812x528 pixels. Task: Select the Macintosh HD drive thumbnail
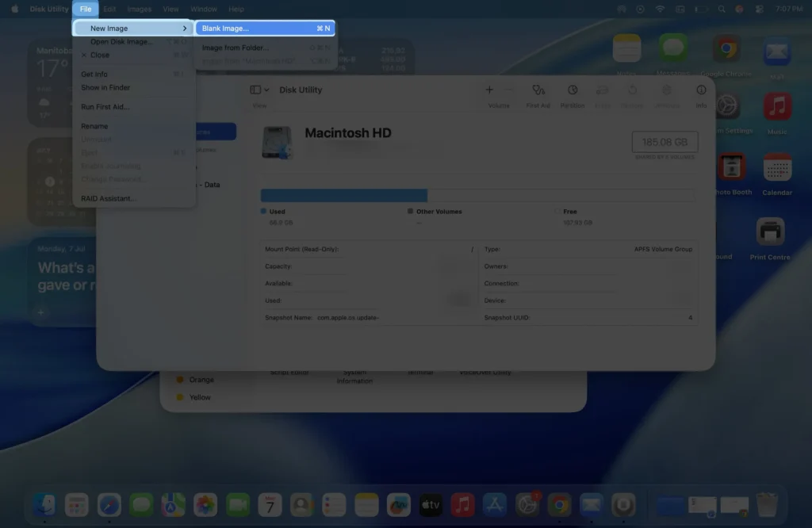coord(277,142)
